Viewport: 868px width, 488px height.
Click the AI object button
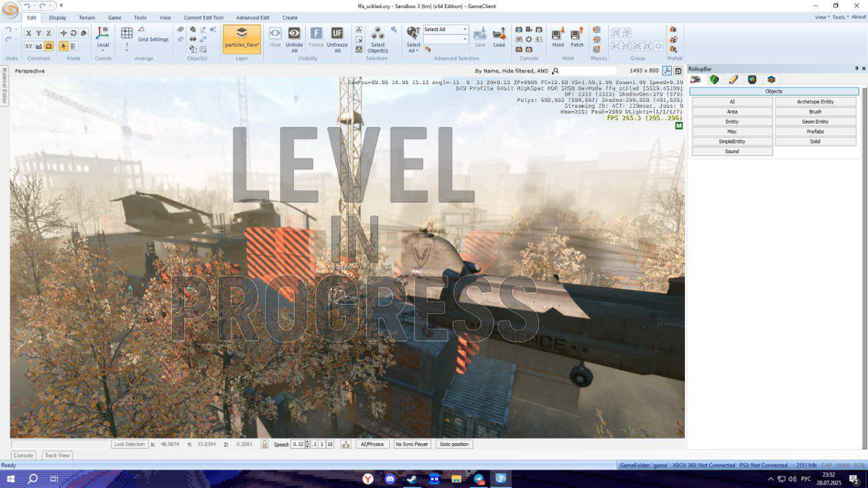[x=732, y=102]
